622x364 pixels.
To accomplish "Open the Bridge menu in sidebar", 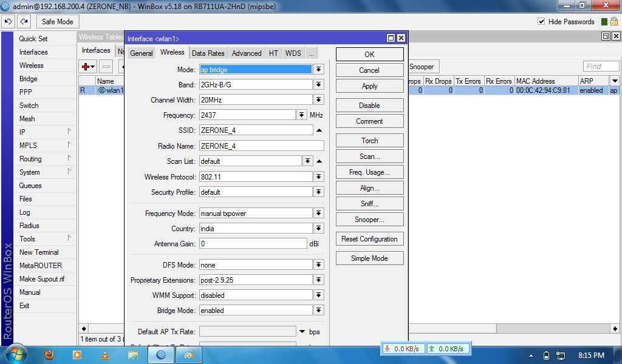I will tap(29, 79).
